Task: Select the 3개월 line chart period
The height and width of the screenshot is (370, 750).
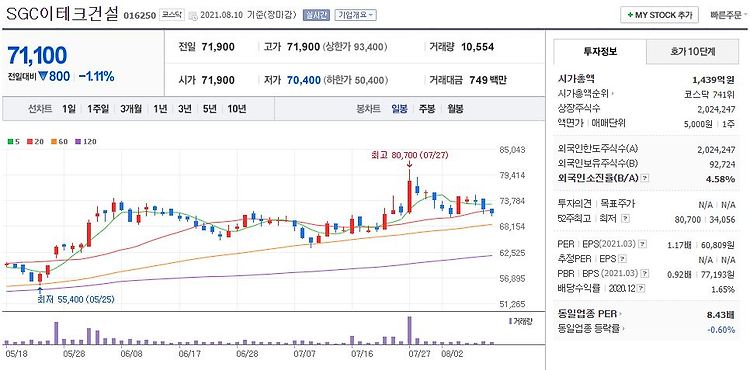Action: pyautogui.click(x=131, y=109)
